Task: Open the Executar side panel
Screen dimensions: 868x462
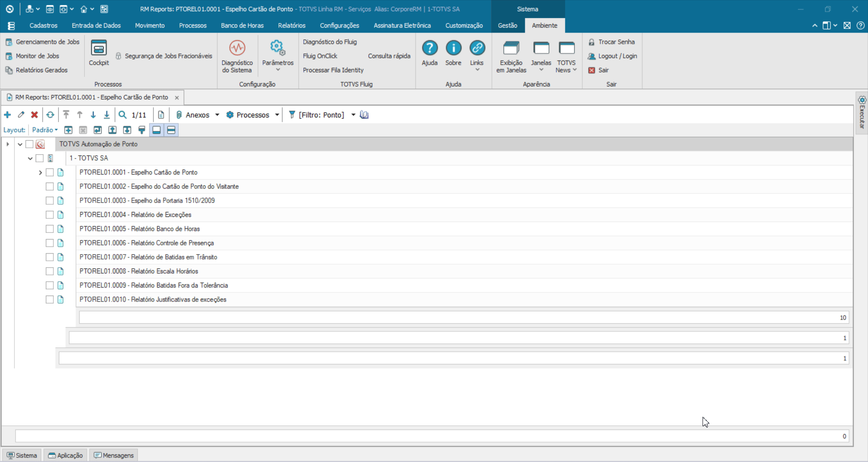Action: (862, 113)
